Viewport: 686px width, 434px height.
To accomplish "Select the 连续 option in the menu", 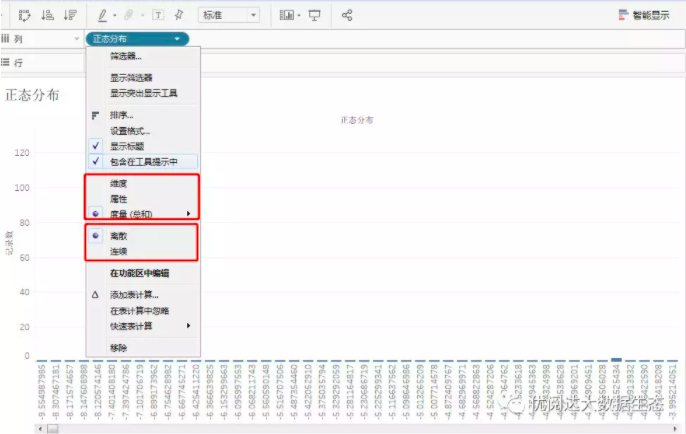I will pos(118,251).
